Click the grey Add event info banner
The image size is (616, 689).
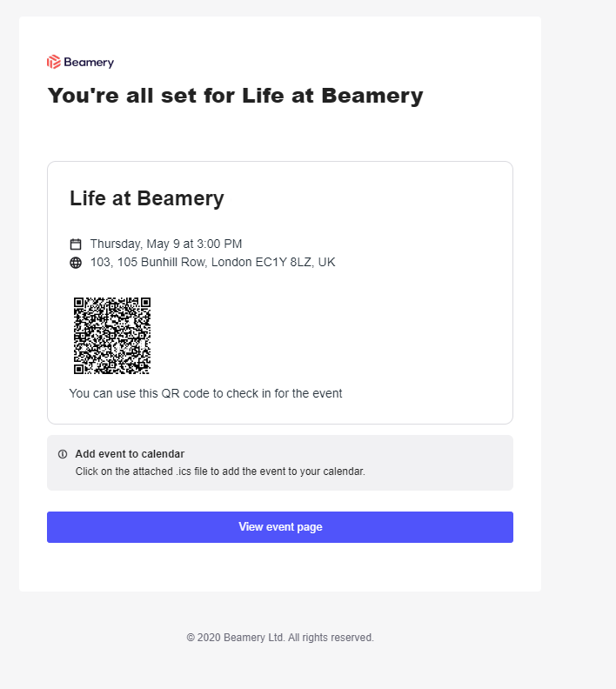[280, 463]
